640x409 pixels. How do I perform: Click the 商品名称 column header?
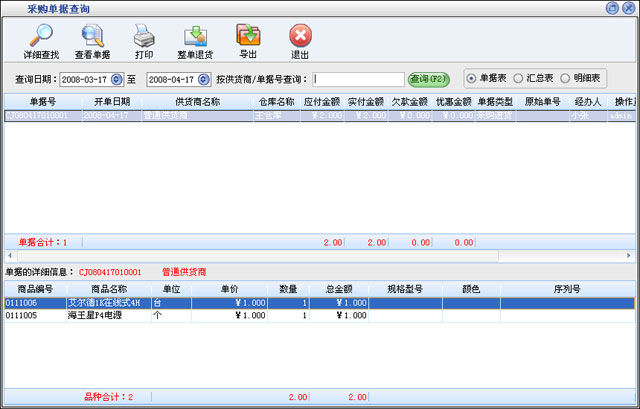point(108,290)
